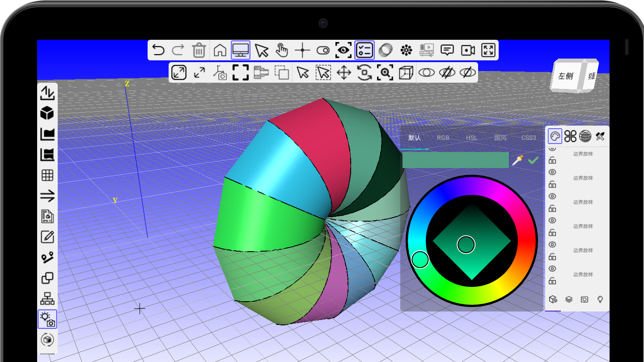
Task: Click the light and camera icon in sidebar
Action: 47,319
